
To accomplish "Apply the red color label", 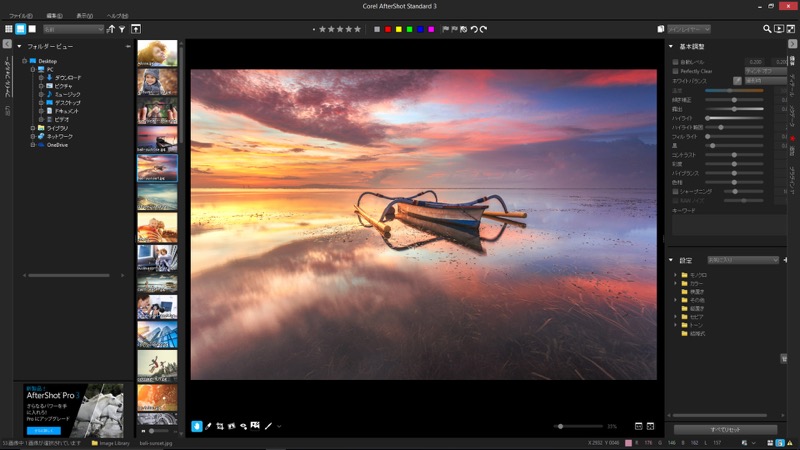I will [x=388, y=30].
